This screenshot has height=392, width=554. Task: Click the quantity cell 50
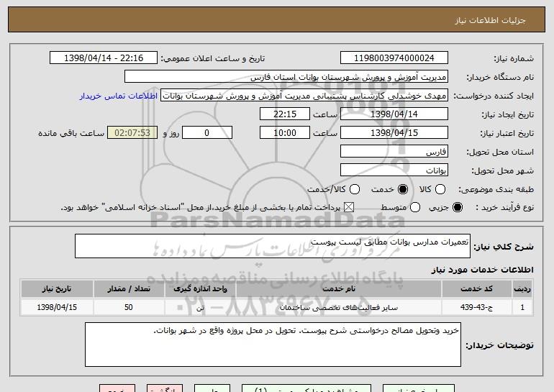coord(129,307)
